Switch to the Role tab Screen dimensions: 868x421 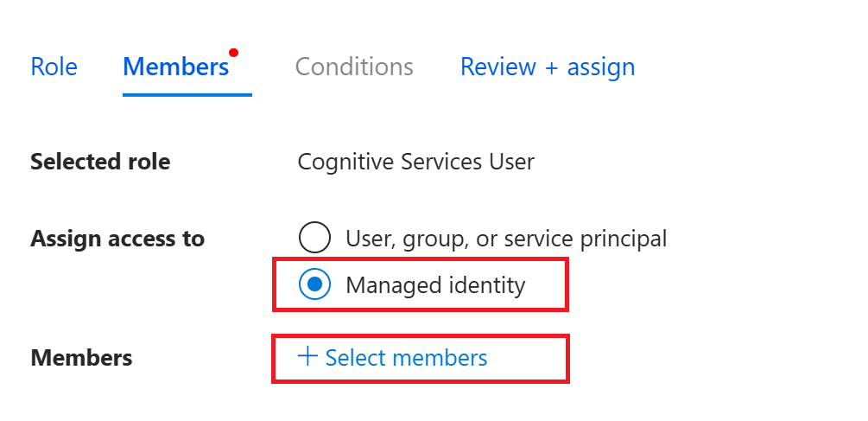coord(54,67)
